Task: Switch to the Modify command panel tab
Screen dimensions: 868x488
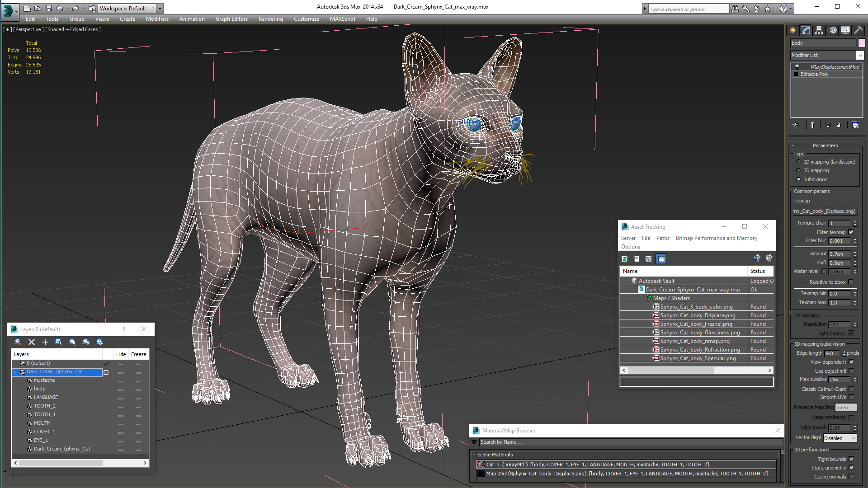Action: [806, 30]
